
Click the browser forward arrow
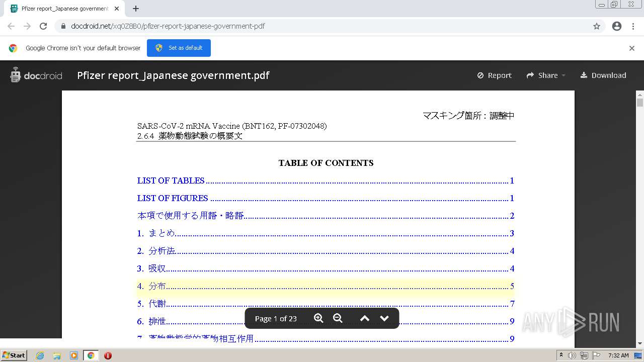click(27, 26)
